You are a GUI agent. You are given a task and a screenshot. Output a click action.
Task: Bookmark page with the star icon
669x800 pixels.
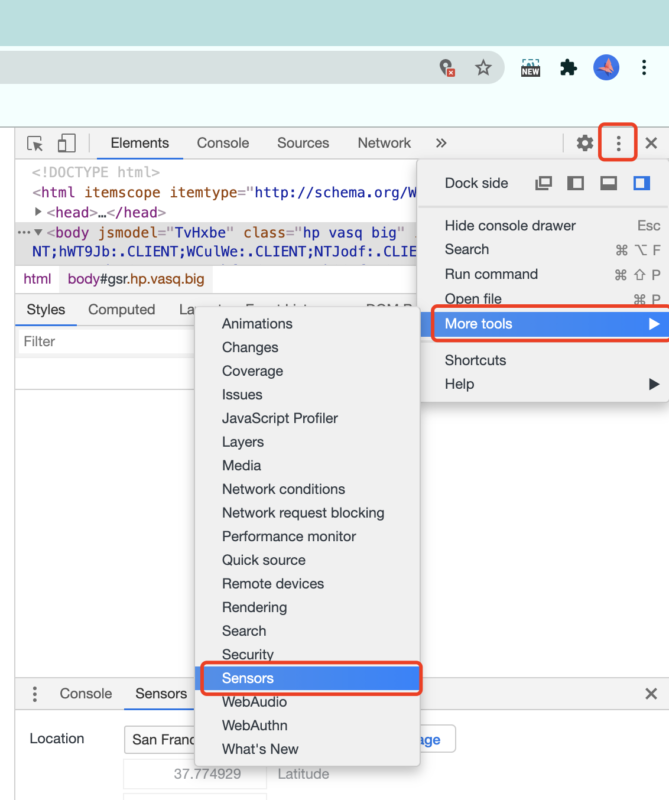[483, 68]
